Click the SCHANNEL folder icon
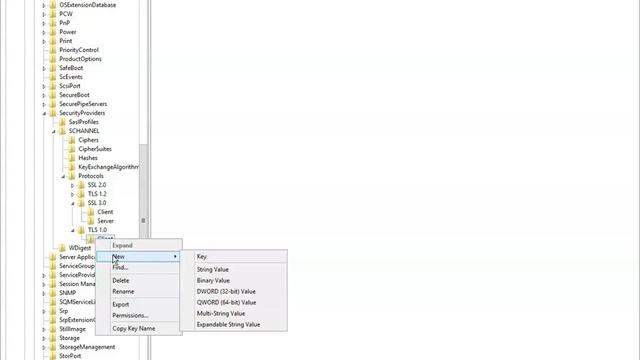Screen dimensions: 640x360 (62, 131)
